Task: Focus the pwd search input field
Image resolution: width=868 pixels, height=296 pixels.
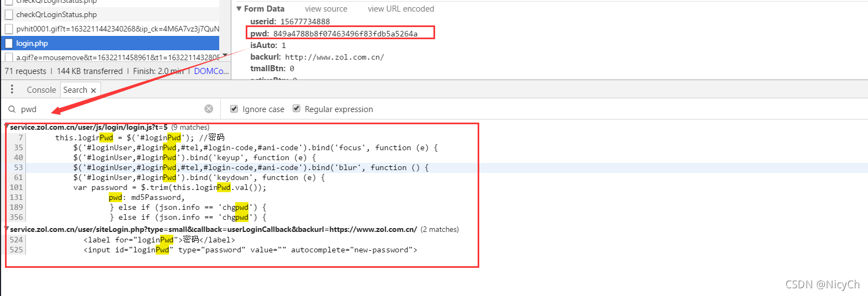Action: (110, 109)
